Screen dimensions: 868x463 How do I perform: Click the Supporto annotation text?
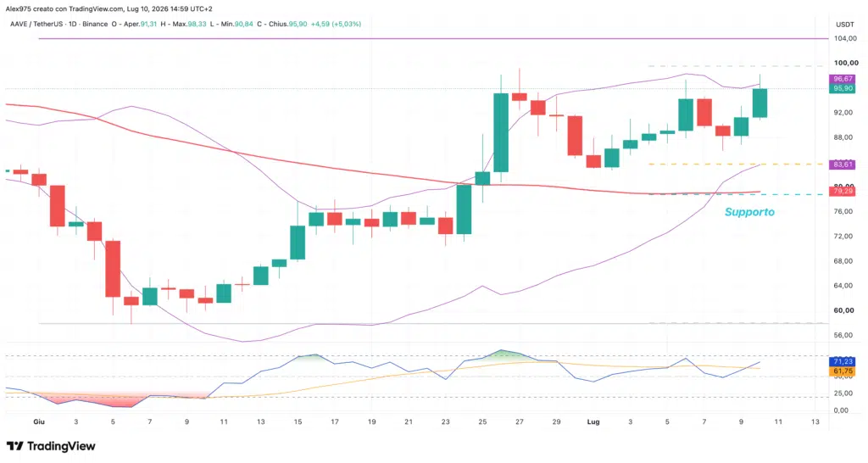(749, 212)
